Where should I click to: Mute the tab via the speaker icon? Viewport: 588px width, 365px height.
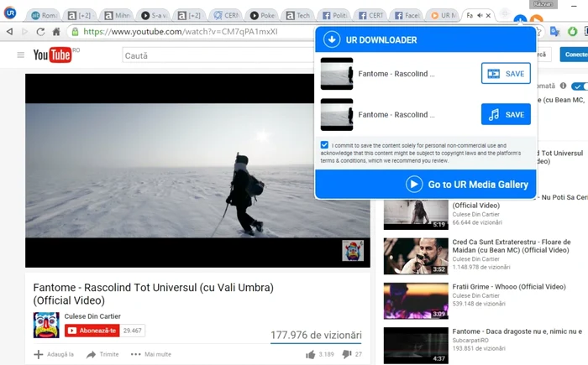click(480, 15)
